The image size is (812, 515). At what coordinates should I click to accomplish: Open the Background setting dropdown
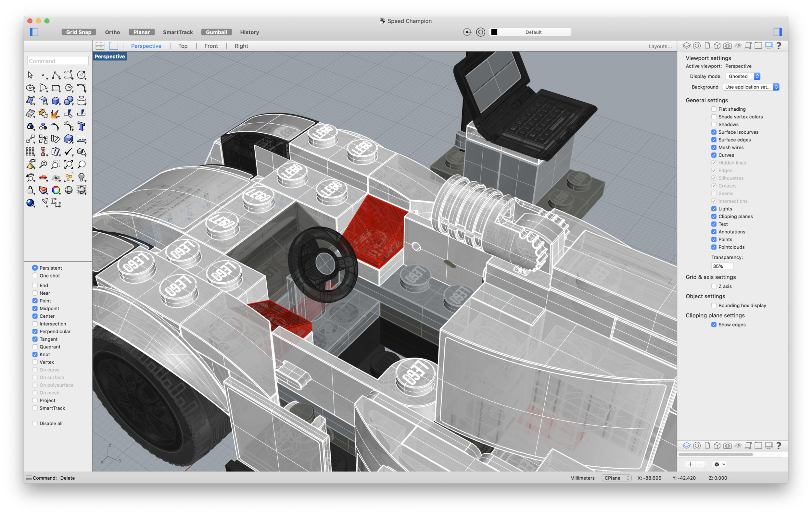click(751, 87)
